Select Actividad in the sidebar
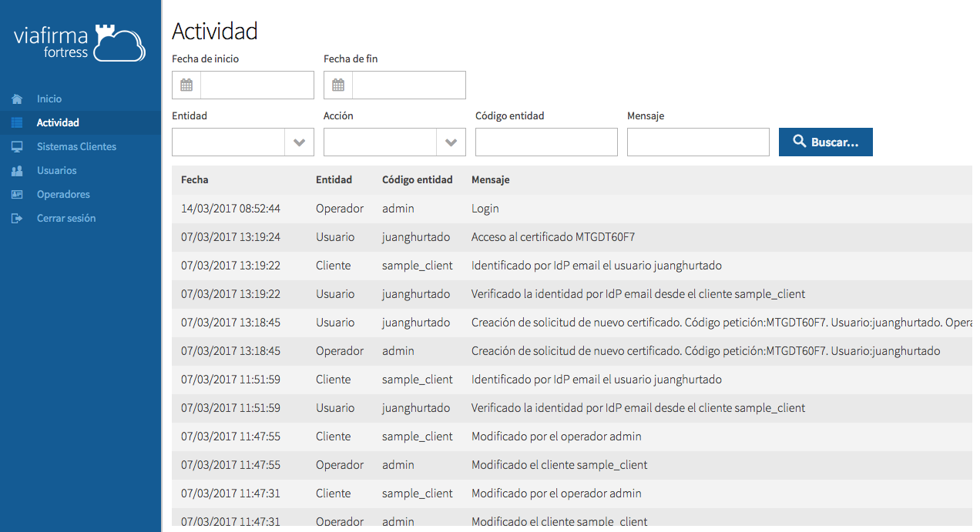 tap(58, 122)
